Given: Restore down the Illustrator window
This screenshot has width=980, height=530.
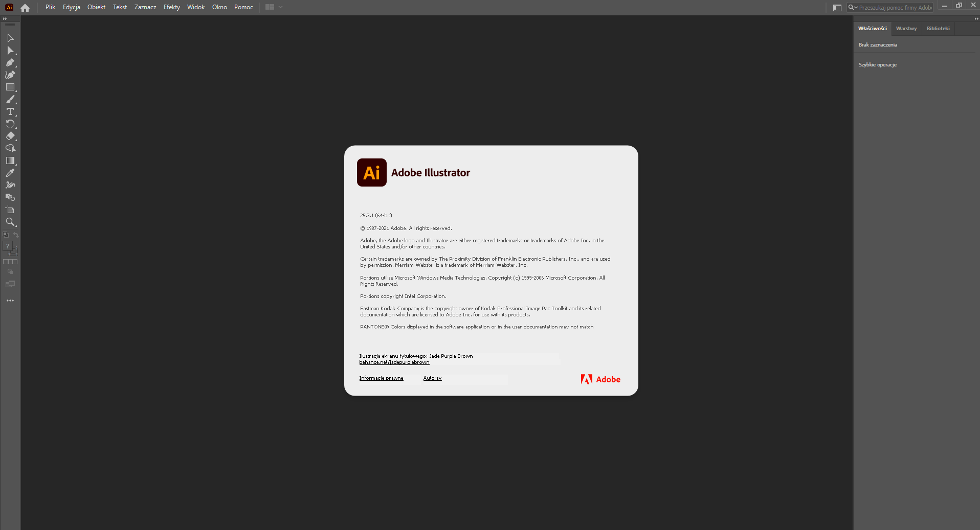Looking at the screenshot, I should tap(959, 6).
